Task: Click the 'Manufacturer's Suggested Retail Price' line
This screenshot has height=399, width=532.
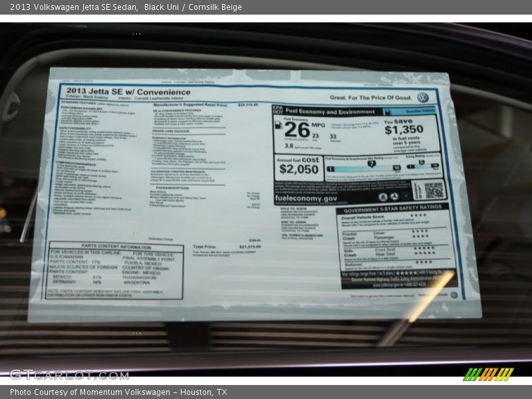Action: pyautogui.click(x=205, y=105)
